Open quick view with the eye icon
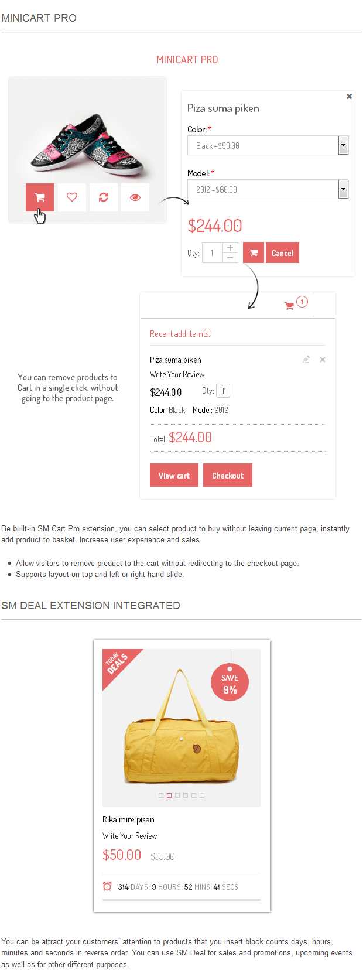 coord(135,197)
